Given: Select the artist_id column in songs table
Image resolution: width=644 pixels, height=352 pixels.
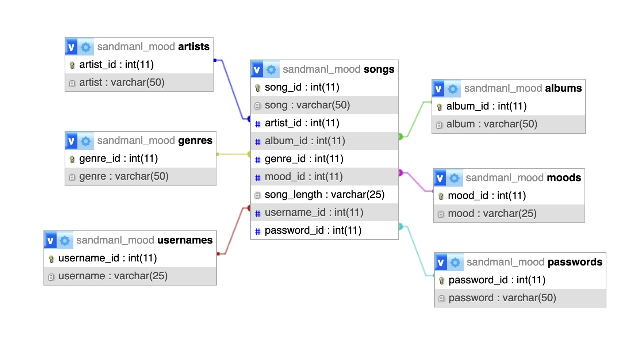Looking at the screenshot, I should pos(302,123).
